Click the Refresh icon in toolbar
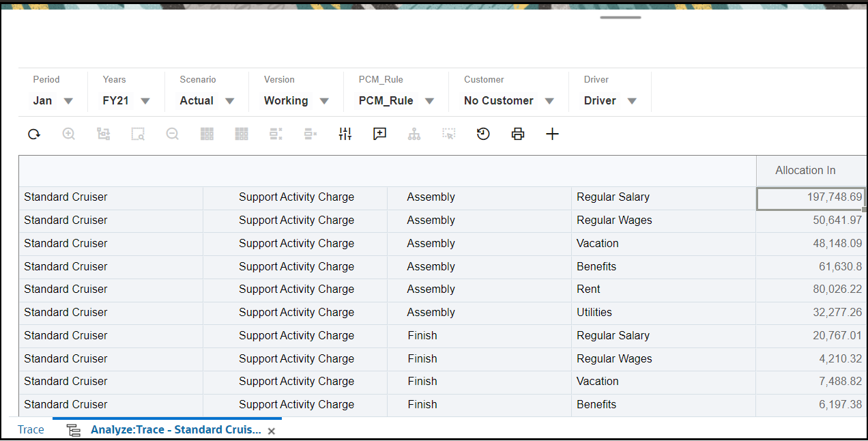The width and height of the screenshot is (868, 441). (34, 134)
